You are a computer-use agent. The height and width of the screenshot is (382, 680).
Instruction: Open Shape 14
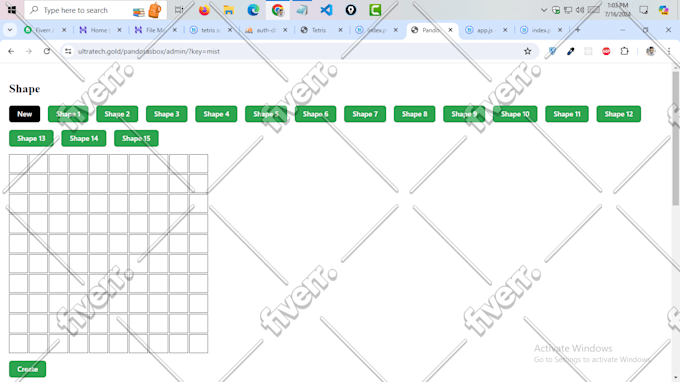tap(84, 138)
